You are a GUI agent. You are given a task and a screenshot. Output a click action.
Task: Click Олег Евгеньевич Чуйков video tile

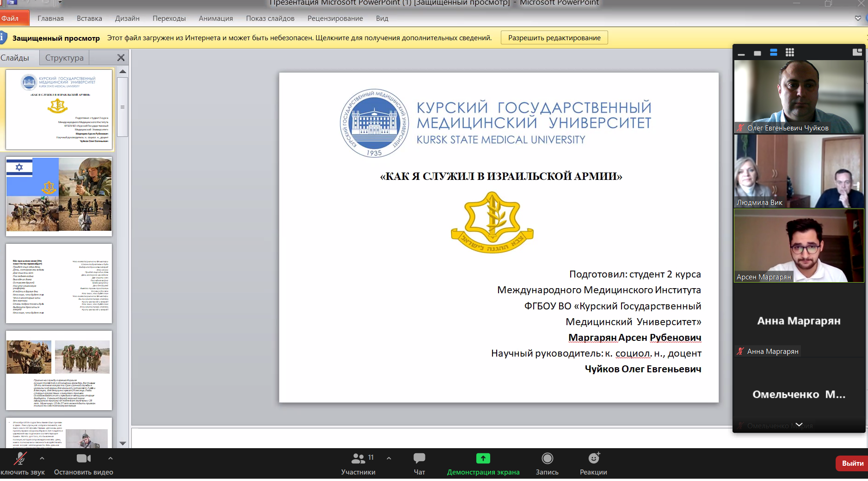click(799, 97)
